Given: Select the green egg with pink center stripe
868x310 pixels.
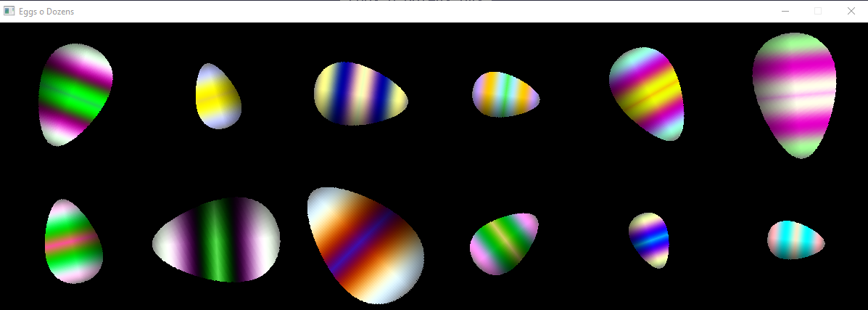Looking at the screenshot, I should (74, 241).
